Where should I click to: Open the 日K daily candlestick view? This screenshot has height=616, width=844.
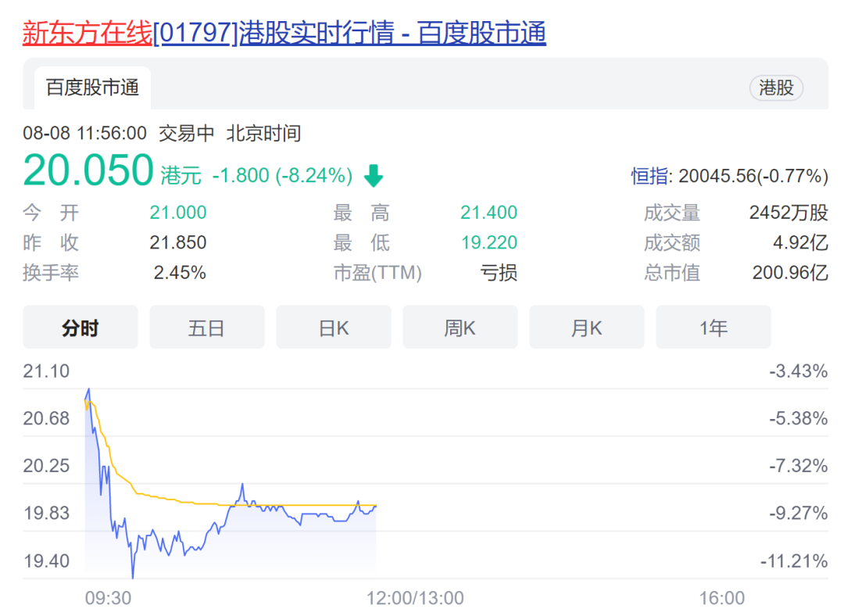333,327
